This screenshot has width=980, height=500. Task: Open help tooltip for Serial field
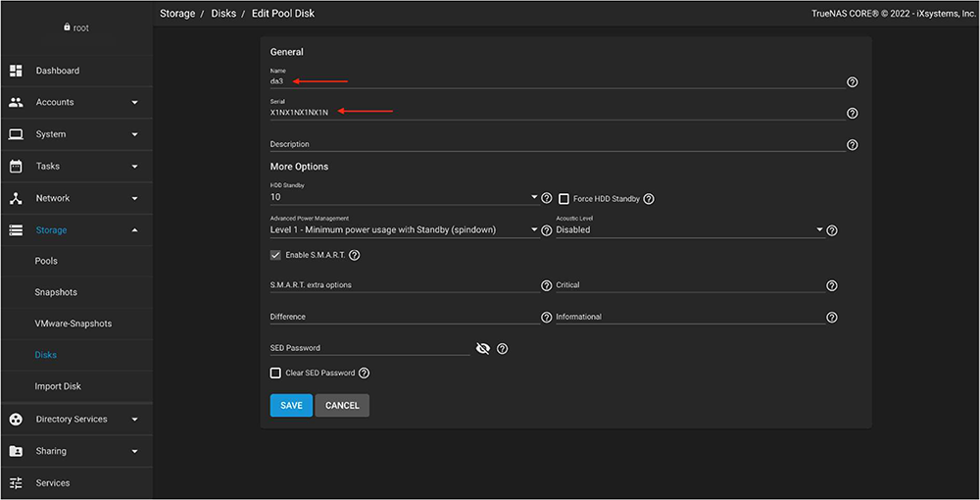[852, 114]
